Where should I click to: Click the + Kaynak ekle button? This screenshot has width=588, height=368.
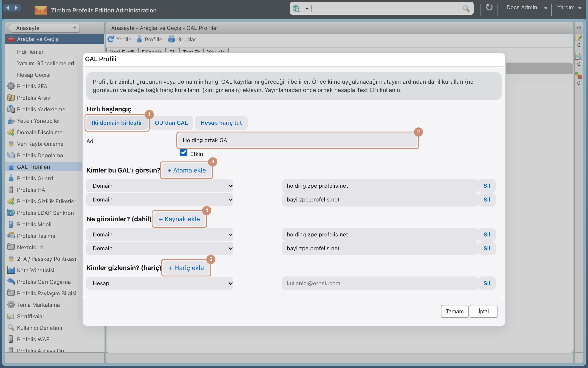(179, 219)
